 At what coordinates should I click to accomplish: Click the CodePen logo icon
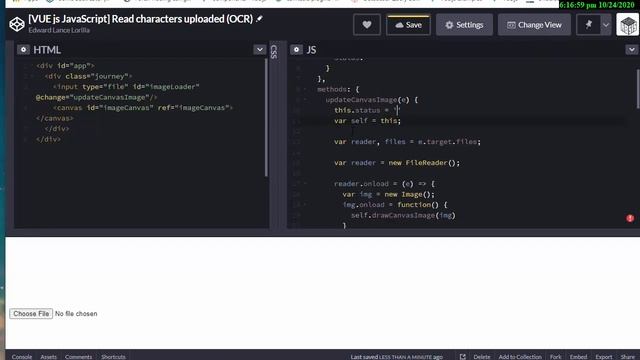(x=17, y=24)
